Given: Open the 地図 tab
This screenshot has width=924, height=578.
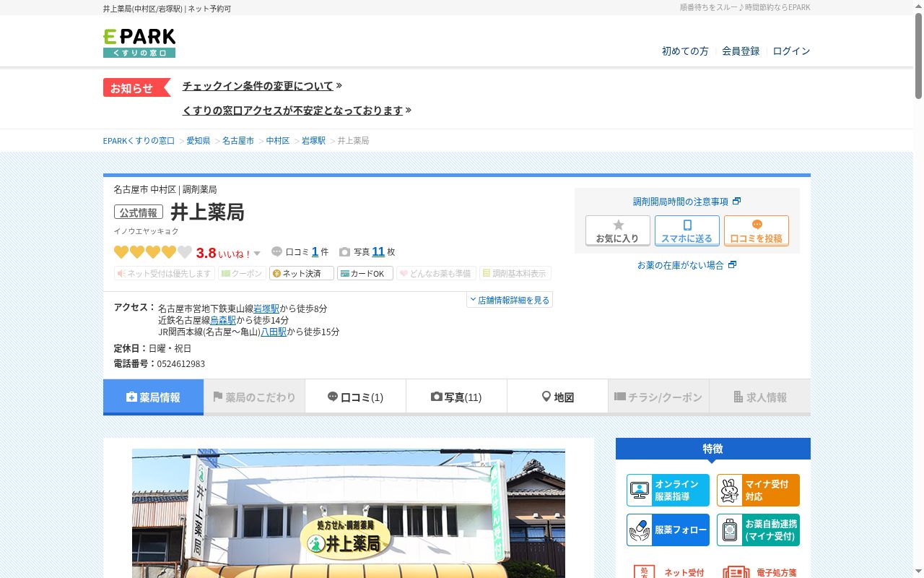Looking at the screenshot, I should click(557, 397).
